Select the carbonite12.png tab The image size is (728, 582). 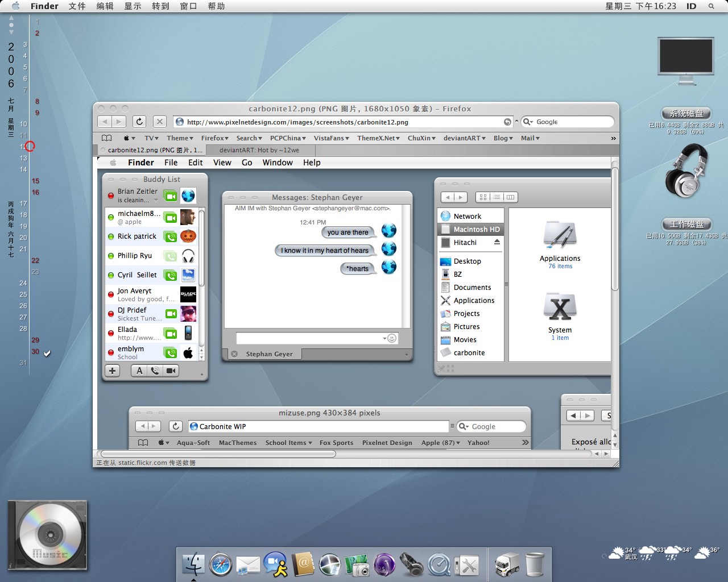(151, 150)
